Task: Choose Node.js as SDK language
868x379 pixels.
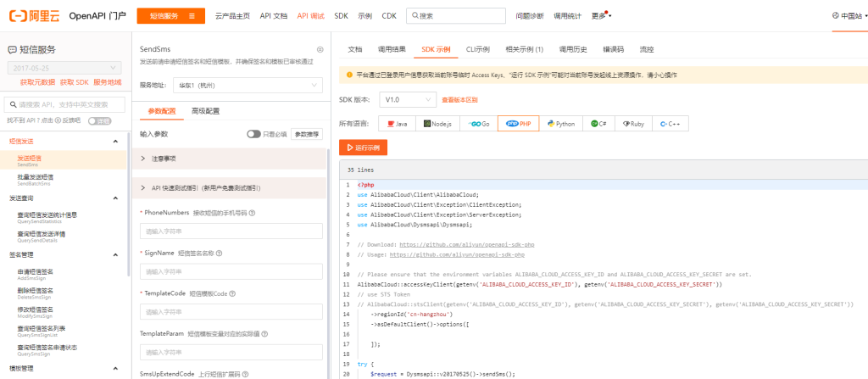Action: [436, 124]
